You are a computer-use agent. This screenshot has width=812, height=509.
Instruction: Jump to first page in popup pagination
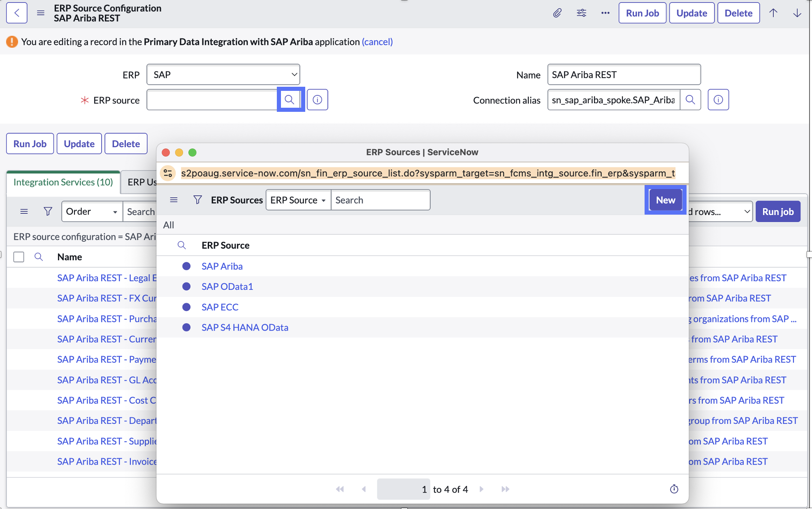(340, 489)
